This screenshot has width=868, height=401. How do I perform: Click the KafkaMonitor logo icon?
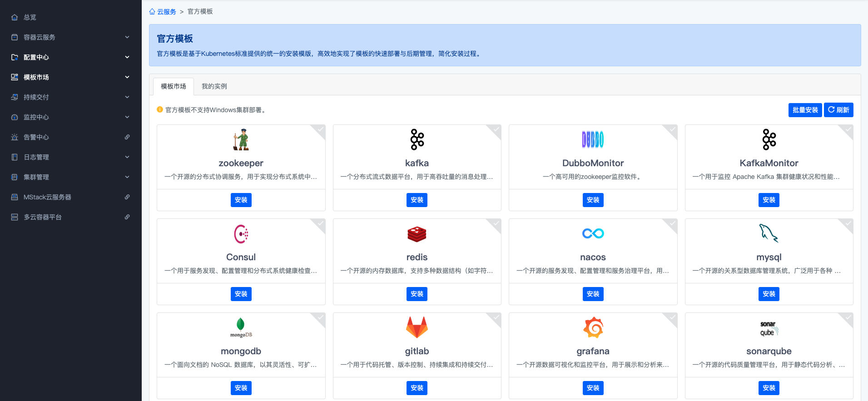[769, 139]
